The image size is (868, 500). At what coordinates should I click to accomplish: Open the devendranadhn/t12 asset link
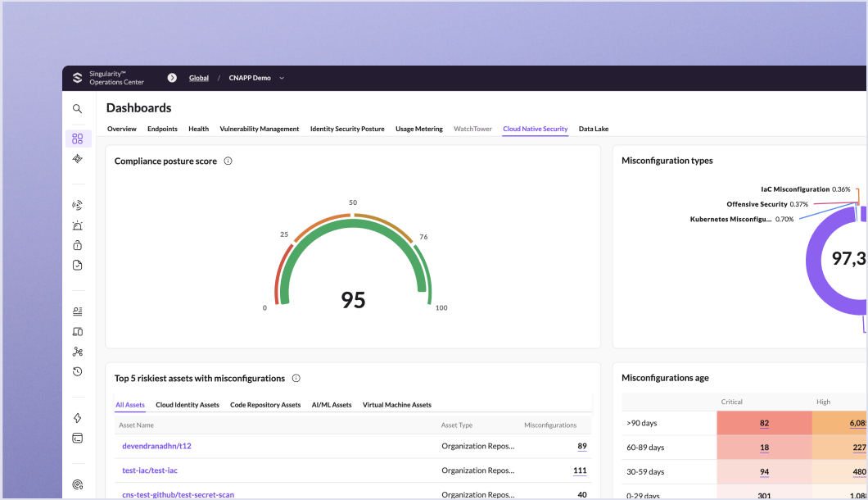coord(156,446)
